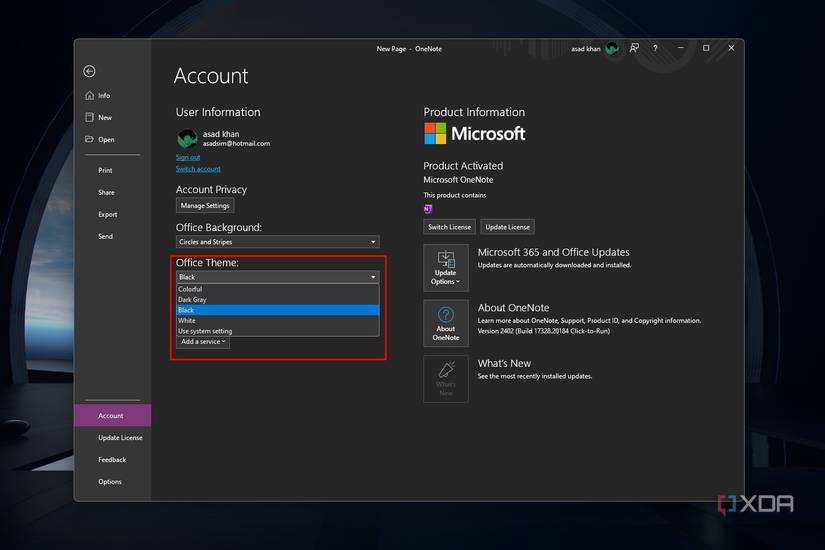
Task: Choose the Dark Gray theme option
Action: pyautogui.click(x=277, y=299)
